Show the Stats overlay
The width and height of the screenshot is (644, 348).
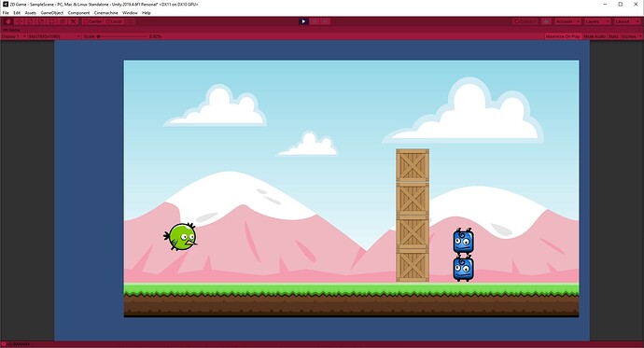click(x=613, y=36)
